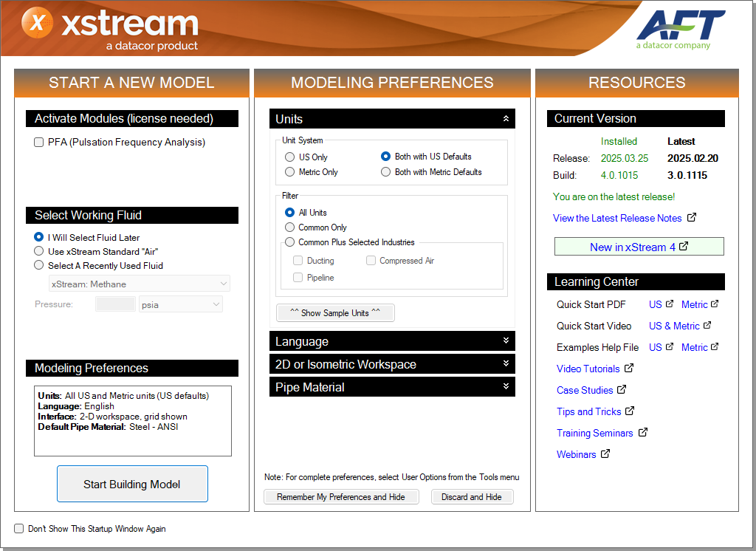The image size is (756, 551).
Task: Click external-link icon after Examples Help File Metric
Action: coord(715,347)
